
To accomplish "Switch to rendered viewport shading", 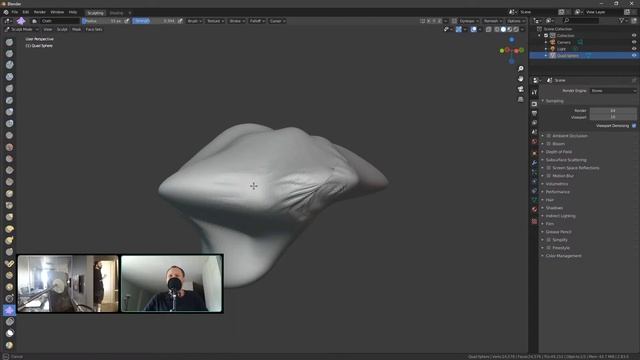I will pyautogui.click(x=516, y=29).
